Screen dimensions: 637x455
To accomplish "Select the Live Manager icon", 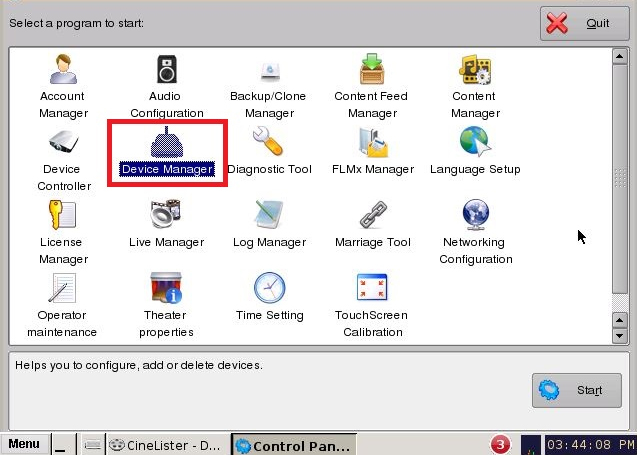I will 165,213.
